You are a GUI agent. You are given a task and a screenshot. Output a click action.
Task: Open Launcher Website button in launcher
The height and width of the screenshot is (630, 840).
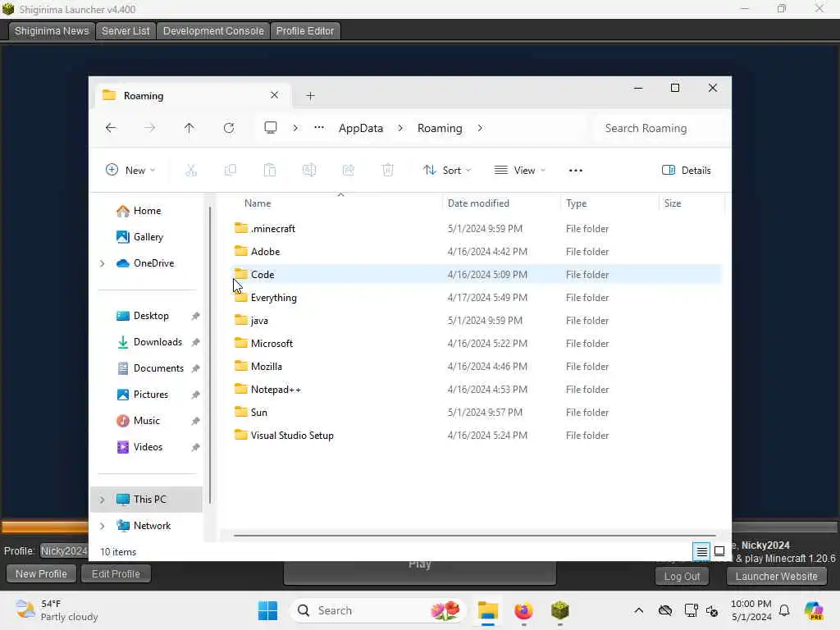(776, 577)
